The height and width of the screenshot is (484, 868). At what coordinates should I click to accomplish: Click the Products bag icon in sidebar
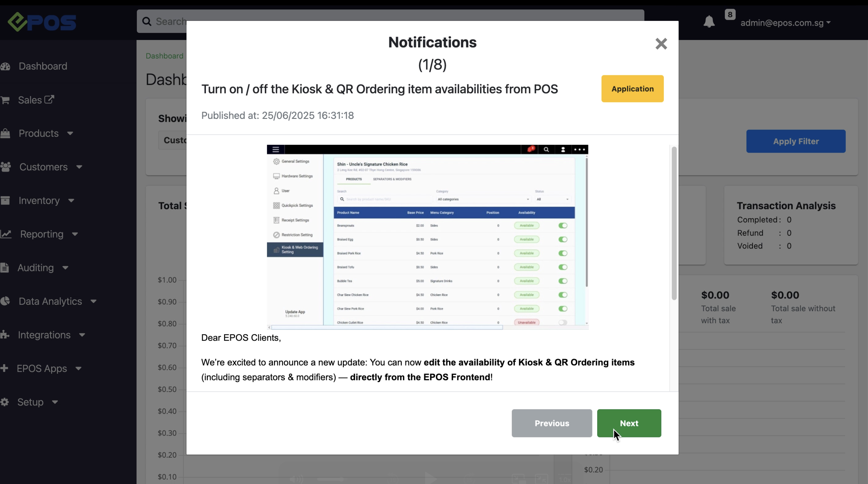5,133
